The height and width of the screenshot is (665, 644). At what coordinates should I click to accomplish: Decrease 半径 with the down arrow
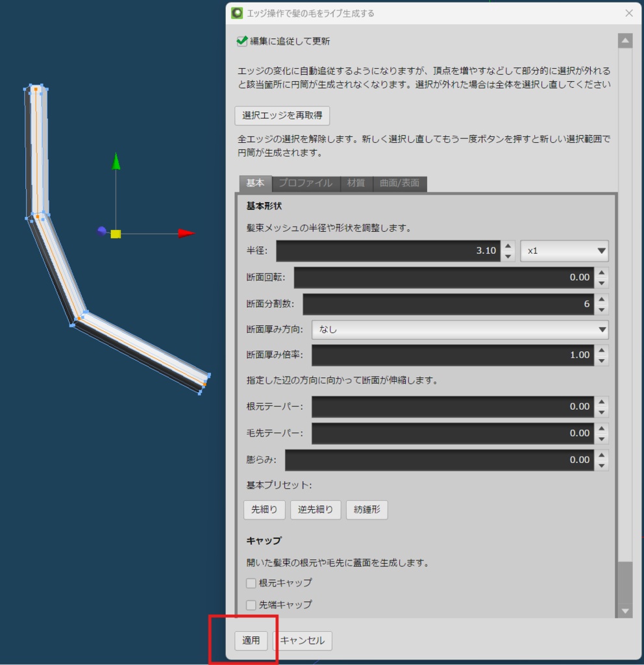(x=508, y=256)
